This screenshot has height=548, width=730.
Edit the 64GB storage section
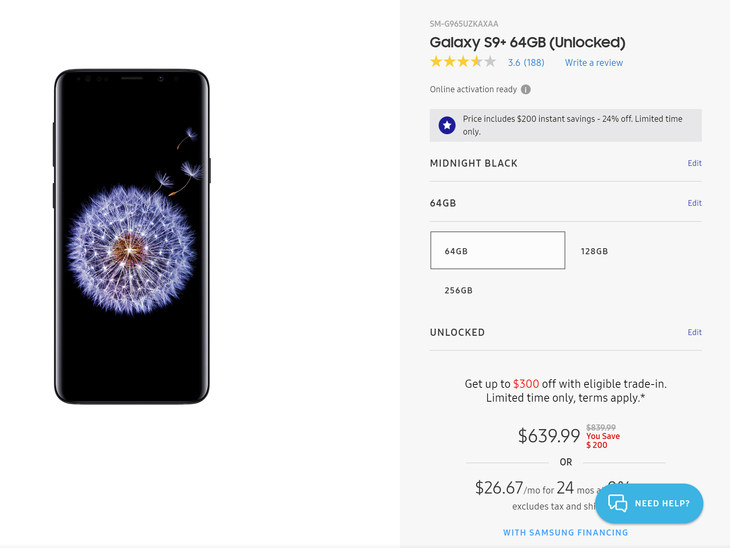tap(694, 203)
